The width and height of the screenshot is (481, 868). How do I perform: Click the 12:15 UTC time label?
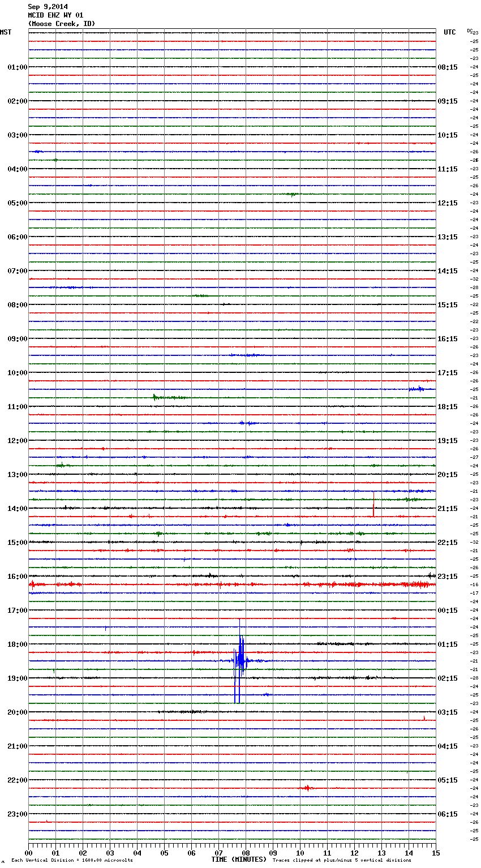click(448, 203)
